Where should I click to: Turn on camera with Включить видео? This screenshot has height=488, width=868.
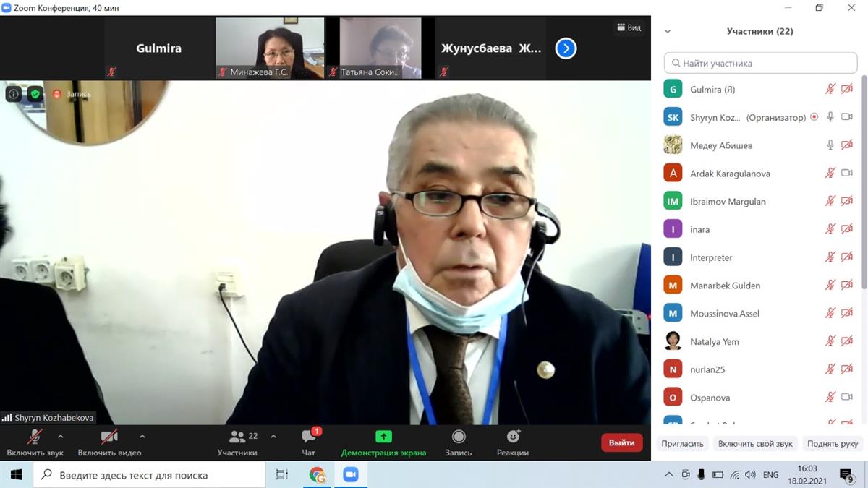click(x=109, y=437)
